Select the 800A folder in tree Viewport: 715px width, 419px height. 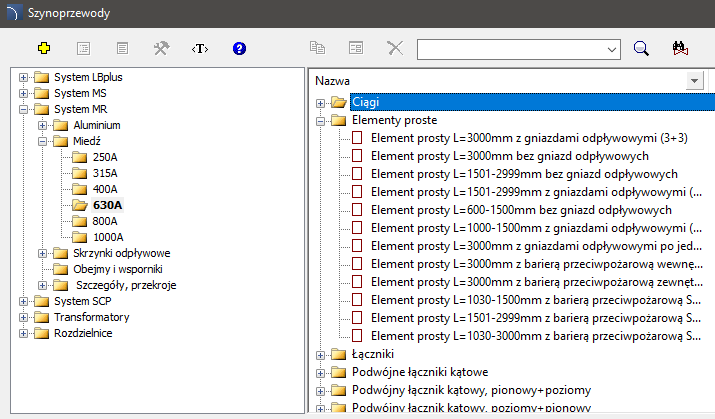[x=104, y=221]
